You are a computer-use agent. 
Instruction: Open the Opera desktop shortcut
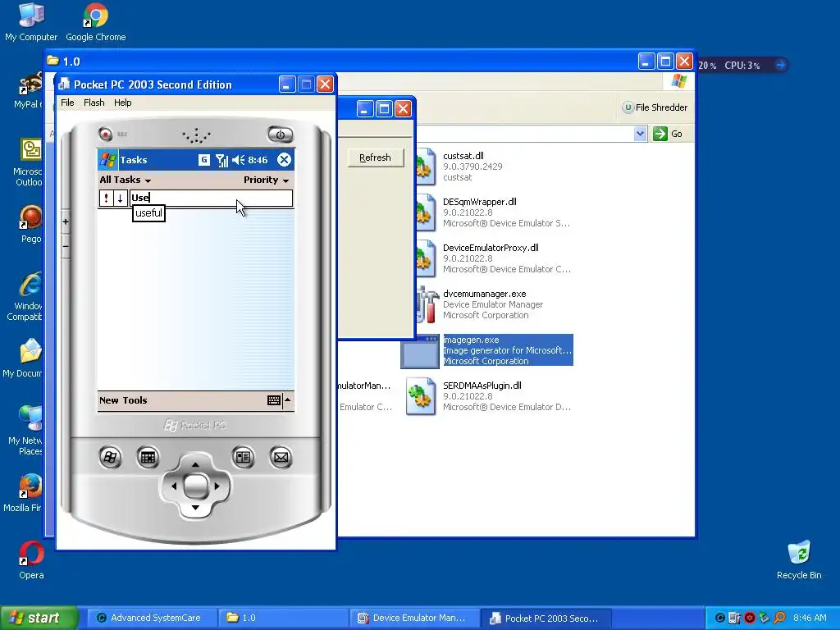pos(31,559)
